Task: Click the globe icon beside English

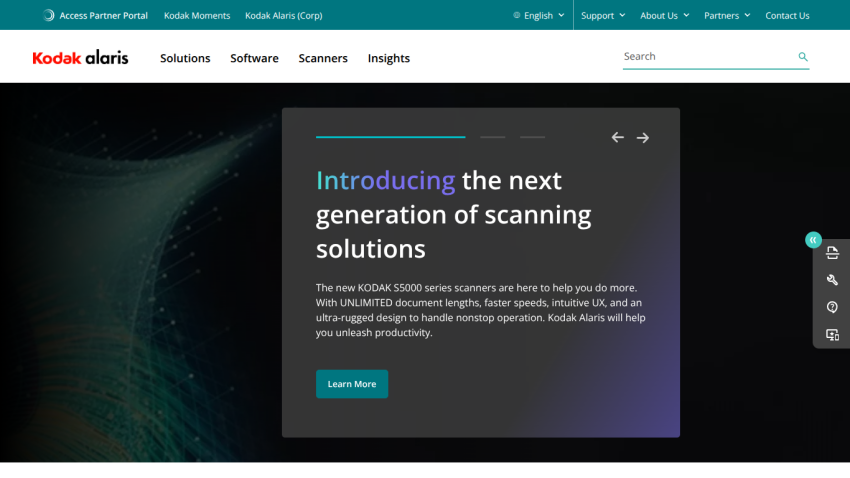Action: 517,15
